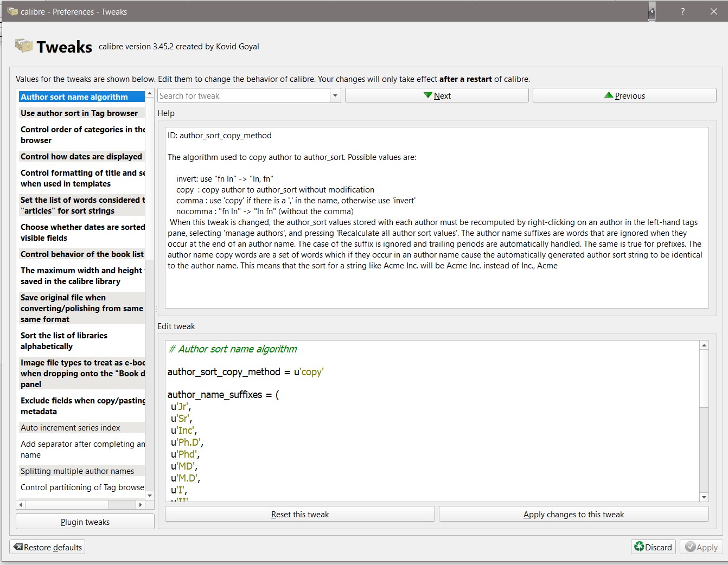Select Control behavior of the book list
Viewport: 728px width, 565px height.
(81, 254)
